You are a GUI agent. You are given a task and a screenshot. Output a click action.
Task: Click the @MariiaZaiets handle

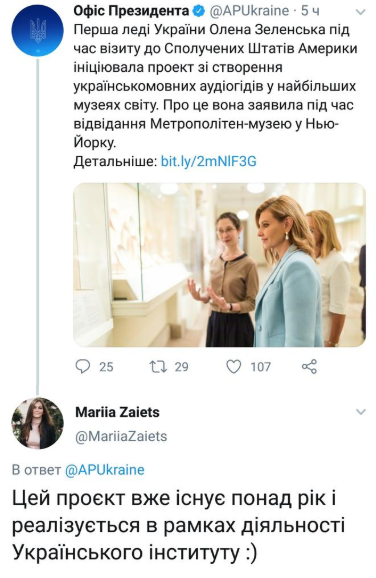tap(121, 436)
